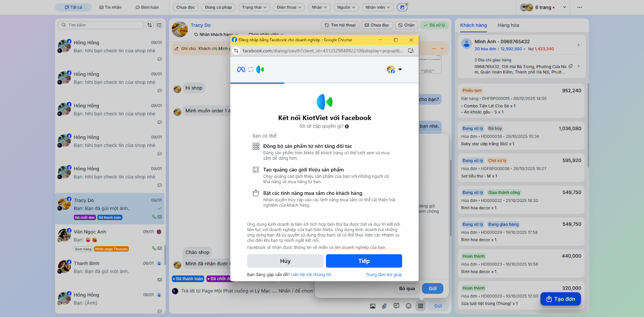Expand the Điện thoại filter dropdown
Viewport: 644px width, 317px height.
tap(289, 7)
